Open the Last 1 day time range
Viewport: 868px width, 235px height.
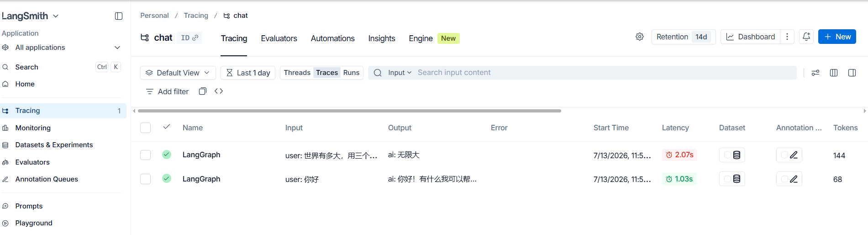pos(248,73)
